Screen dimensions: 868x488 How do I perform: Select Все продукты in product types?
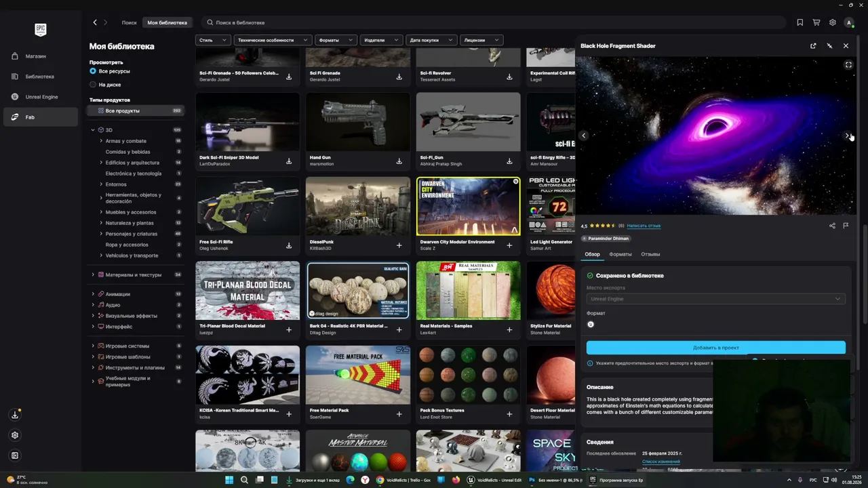[136, 110]
